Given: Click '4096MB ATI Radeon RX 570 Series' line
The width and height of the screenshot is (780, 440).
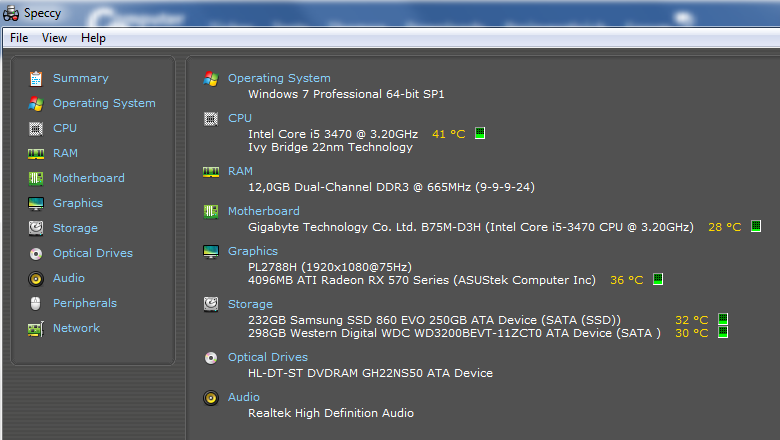Looking at the screenshot, I should (x=422, y=280).
